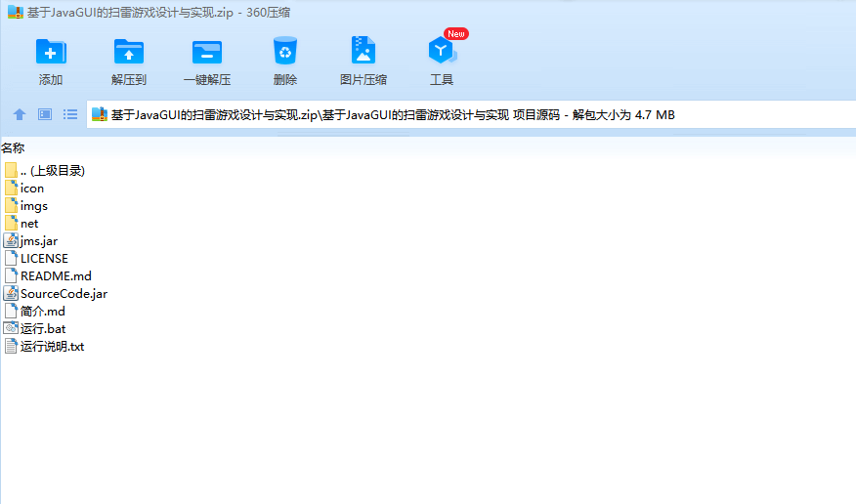The width and height of the screenshot is (856, 504).
Task: Select the icon folder
Action: pos(24,189)
